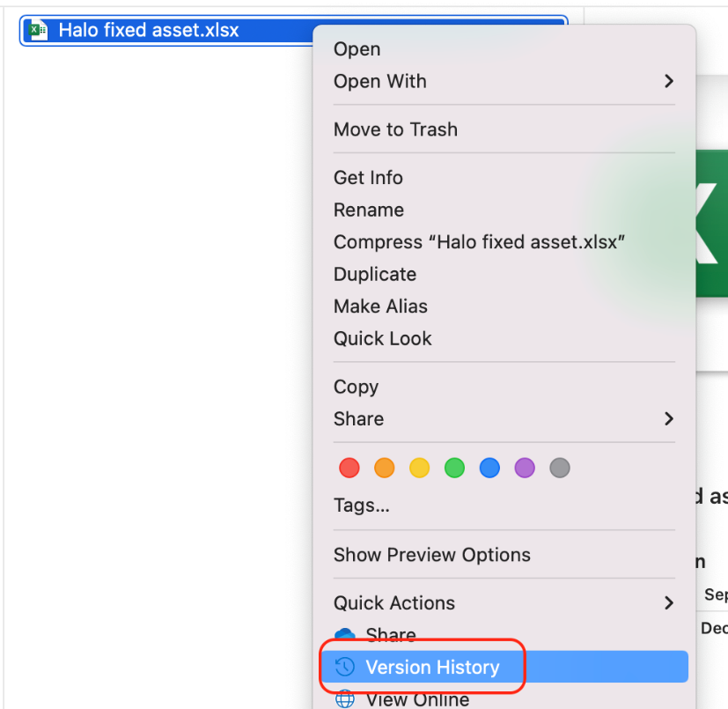Apply the purple tag to the file

pos(525,468)
